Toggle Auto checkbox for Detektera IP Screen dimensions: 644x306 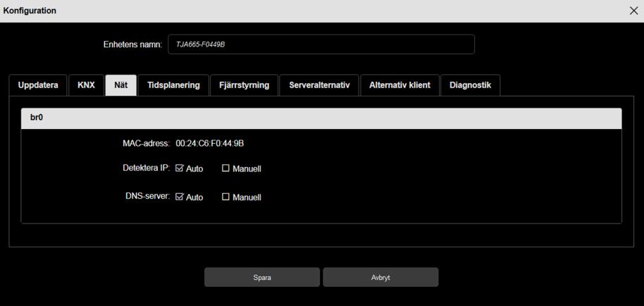179,168
